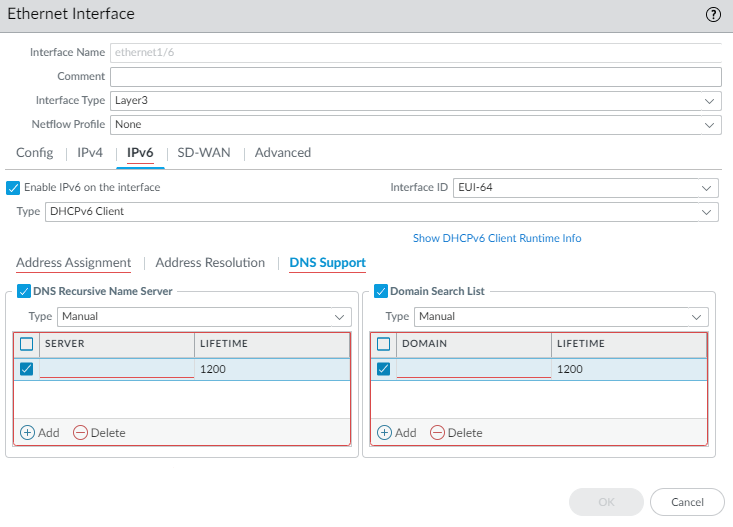The height and width of the screenshot is (527, 733).
Task: Go to the Advanced tab
Action: point(283,153)
